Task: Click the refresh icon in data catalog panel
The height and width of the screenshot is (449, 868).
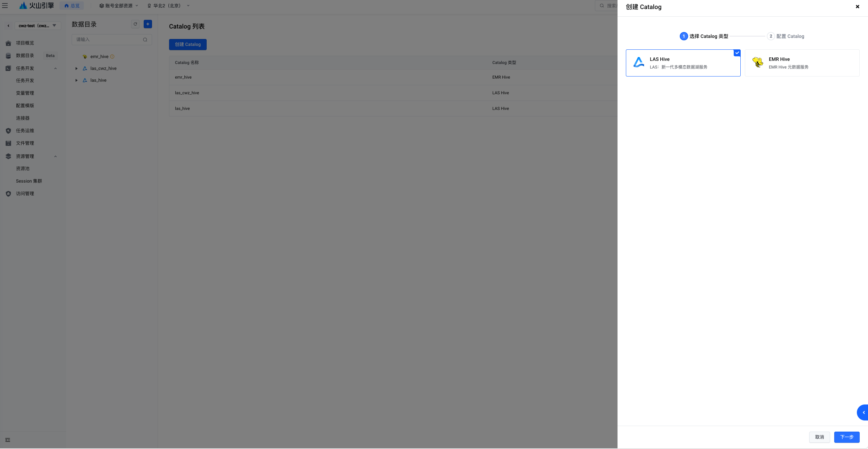Action: [135, 24]
